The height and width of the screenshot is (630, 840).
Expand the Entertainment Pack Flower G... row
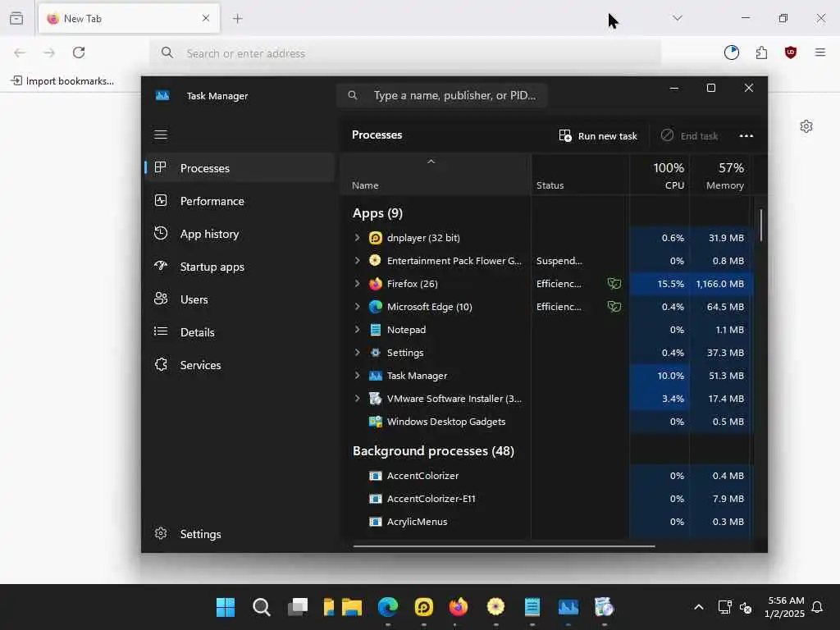point(358,260)
